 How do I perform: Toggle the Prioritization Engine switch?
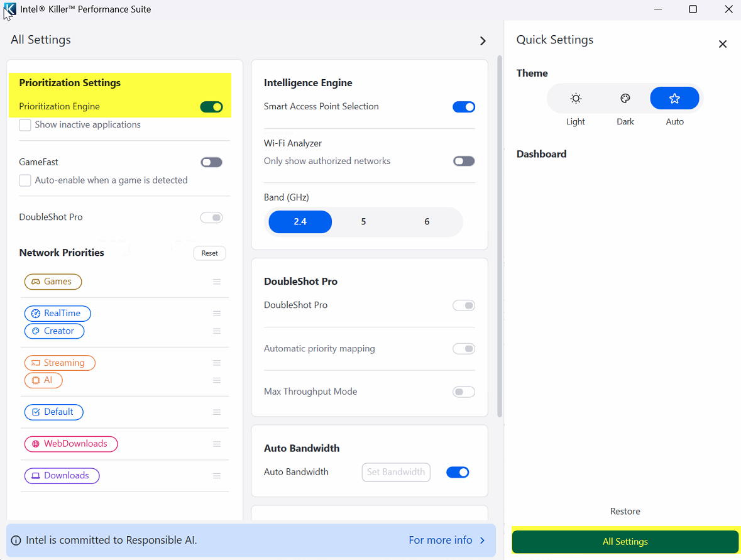211,107
